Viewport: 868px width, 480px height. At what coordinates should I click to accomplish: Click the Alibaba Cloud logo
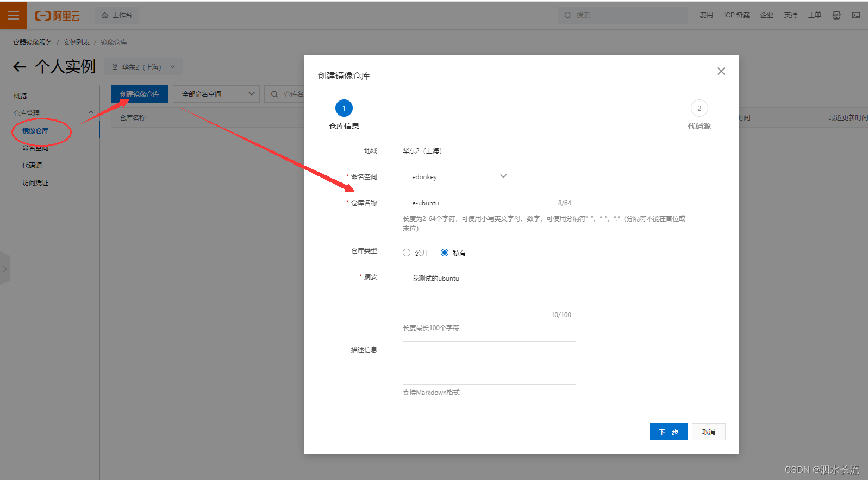pos(58,16)
